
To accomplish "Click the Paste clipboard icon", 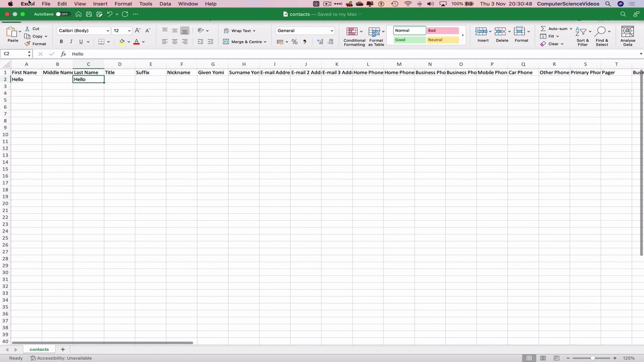I will [11, 33].
